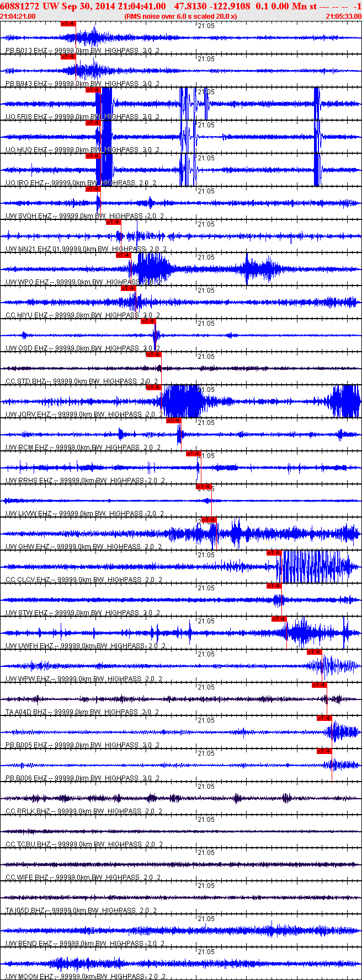362x980 pixels.
Task: Select the red pick flag on UW WPW trace
Action: click(315, 652)
